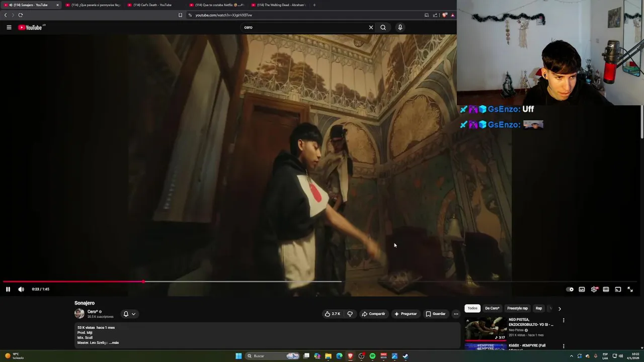The width and height of the screenshot is (644, 362).
Task: Mute the video volume
Action: (x=21, y=289)
